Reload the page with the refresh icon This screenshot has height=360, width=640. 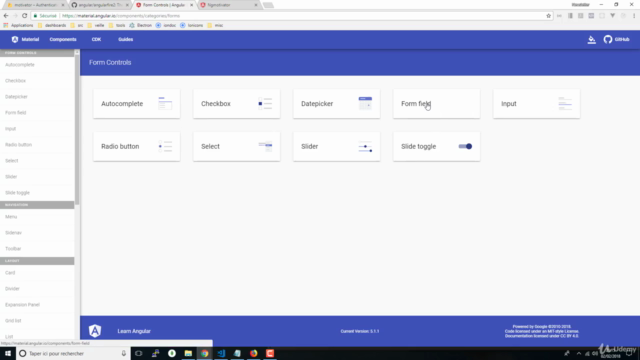[24, 16]
